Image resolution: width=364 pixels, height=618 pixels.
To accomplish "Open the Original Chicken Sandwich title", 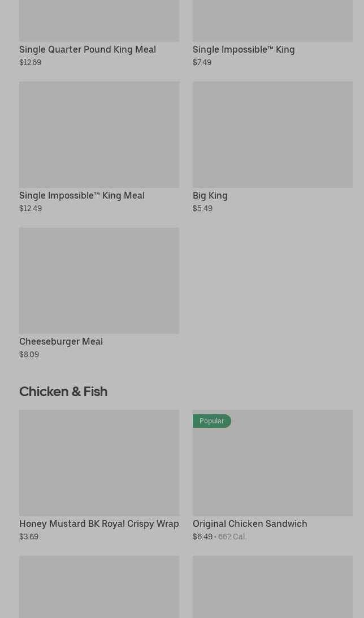I will pyautogui.click(x=250, y=523).
